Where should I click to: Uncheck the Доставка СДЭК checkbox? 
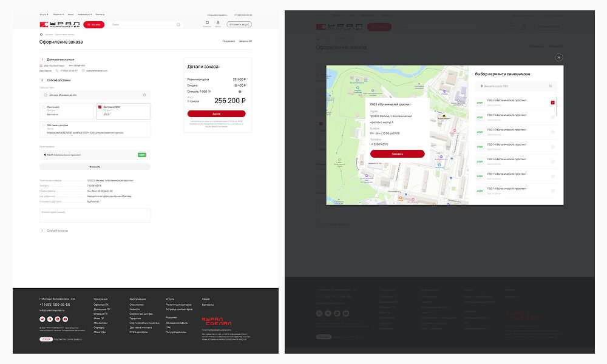pyautogui.click(x=100, y=107)
